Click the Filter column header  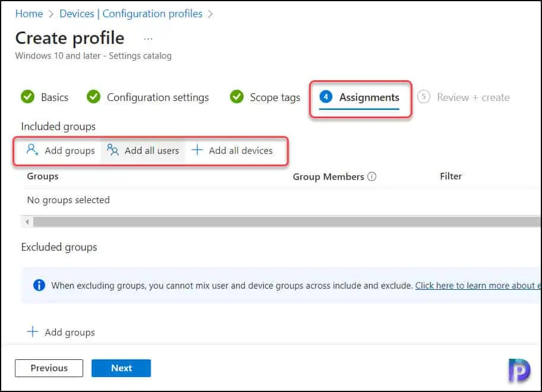[x=450, y=176]
